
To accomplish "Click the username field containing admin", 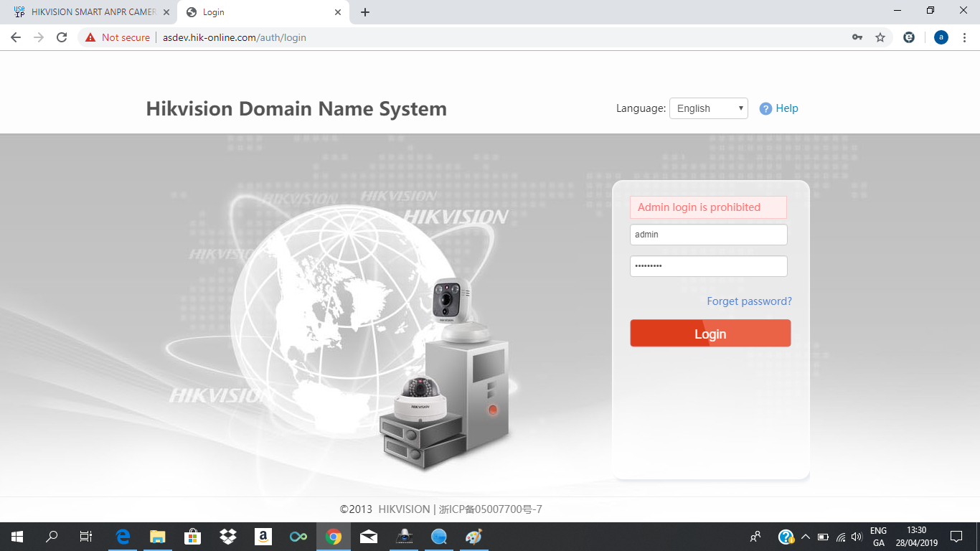I will (708, 235).
